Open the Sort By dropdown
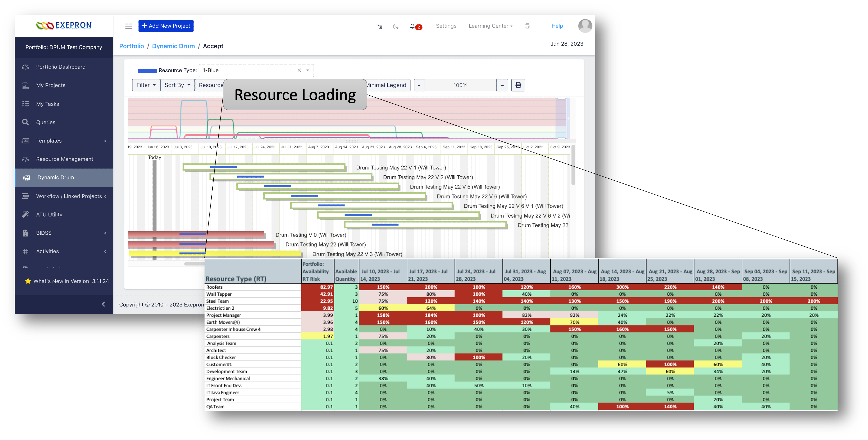The image size is (868, 440). 177,85
